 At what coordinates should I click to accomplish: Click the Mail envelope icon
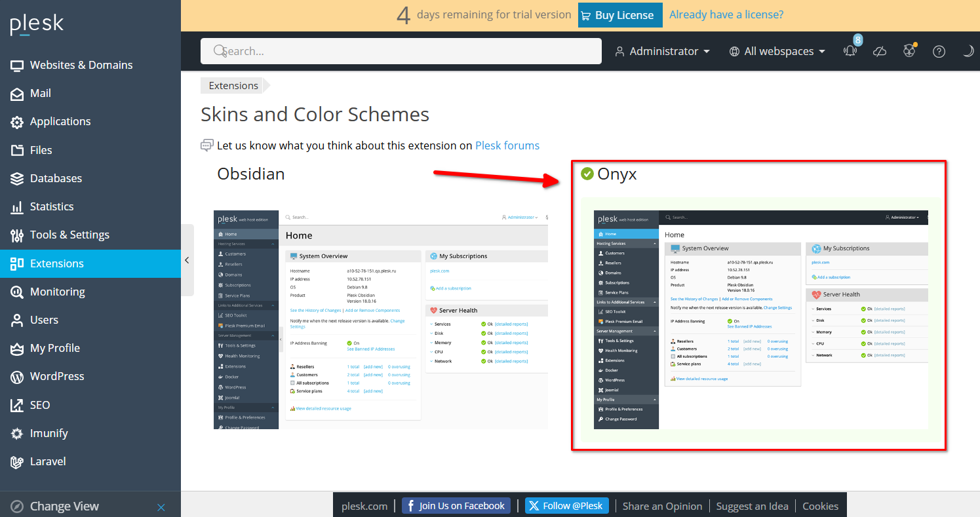[17, 94]
